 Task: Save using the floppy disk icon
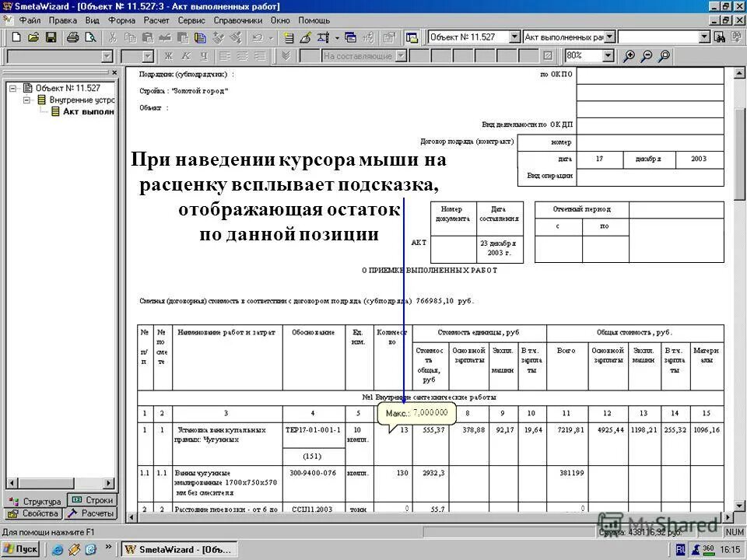(51, 37)
